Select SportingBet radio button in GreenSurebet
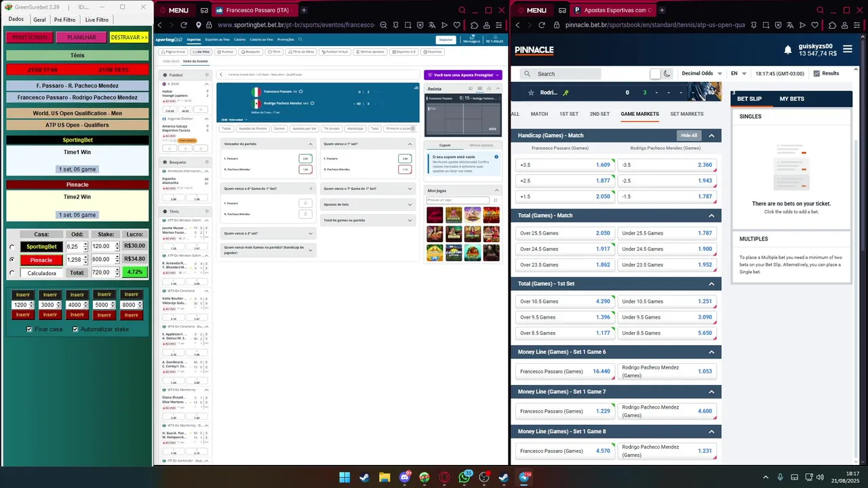 (x=12, y=247)
